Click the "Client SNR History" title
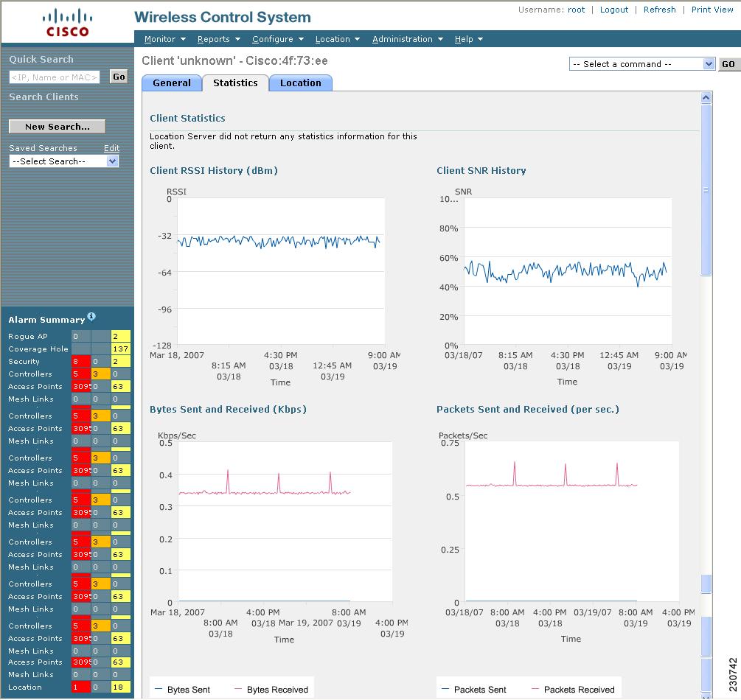The height and width of the screenshot is (700, 741). point(481,170)
